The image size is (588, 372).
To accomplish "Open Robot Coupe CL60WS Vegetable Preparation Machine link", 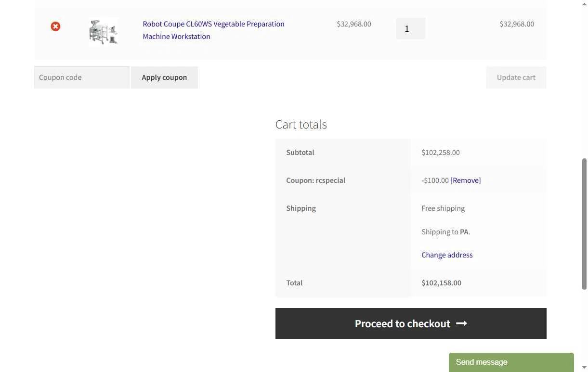I will coord(213,30).
